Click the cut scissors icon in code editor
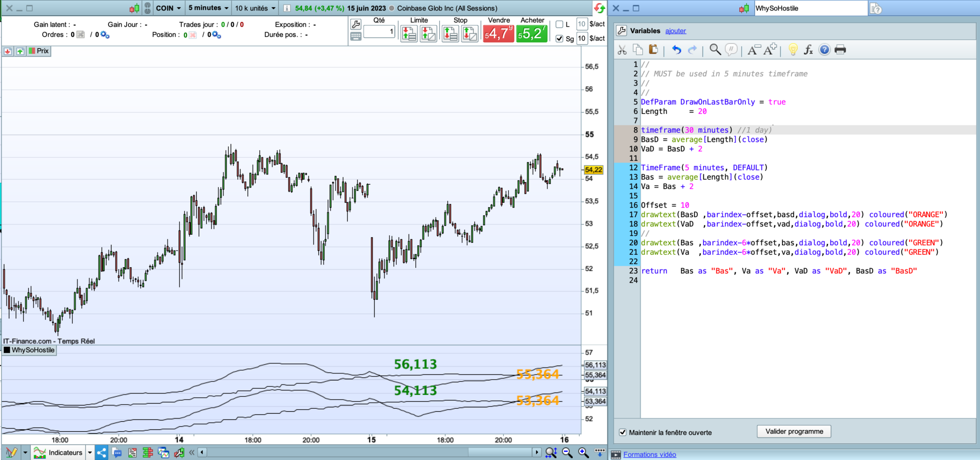The height and width of the screenshot is (460, 980). pos(622,50)
